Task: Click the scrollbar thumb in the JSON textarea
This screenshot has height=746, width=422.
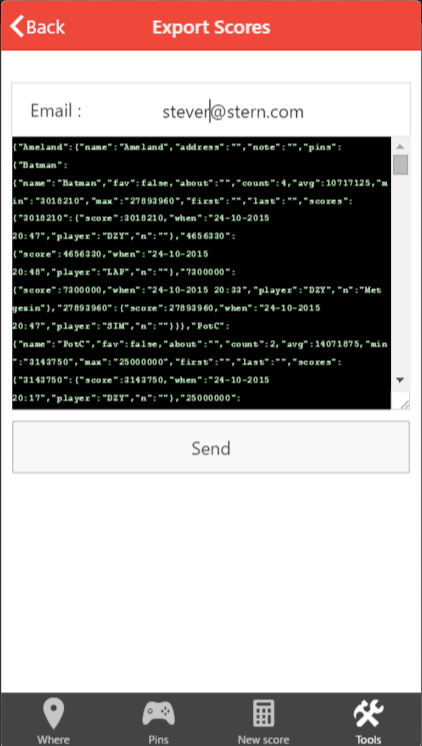Action: click(x=401, y=165)
